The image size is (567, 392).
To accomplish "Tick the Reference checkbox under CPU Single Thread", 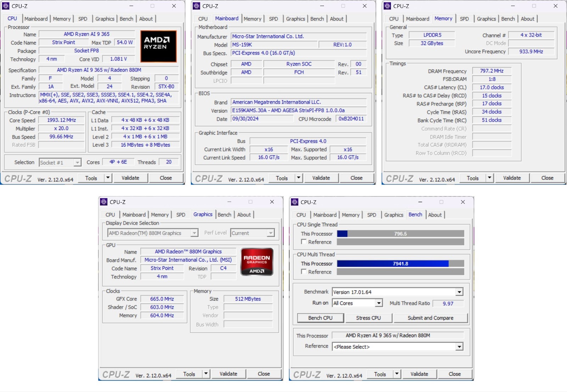I will click(x=304, y=242).
